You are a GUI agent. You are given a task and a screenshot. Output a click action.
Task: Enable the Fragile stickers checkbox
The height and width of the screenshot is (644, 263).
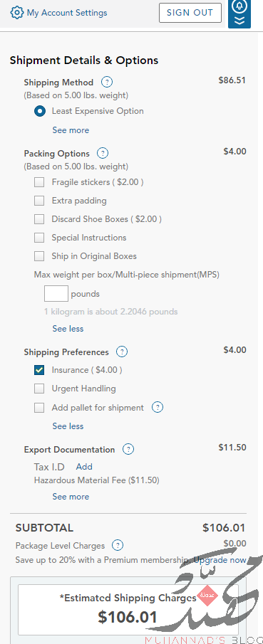(39, 182)
